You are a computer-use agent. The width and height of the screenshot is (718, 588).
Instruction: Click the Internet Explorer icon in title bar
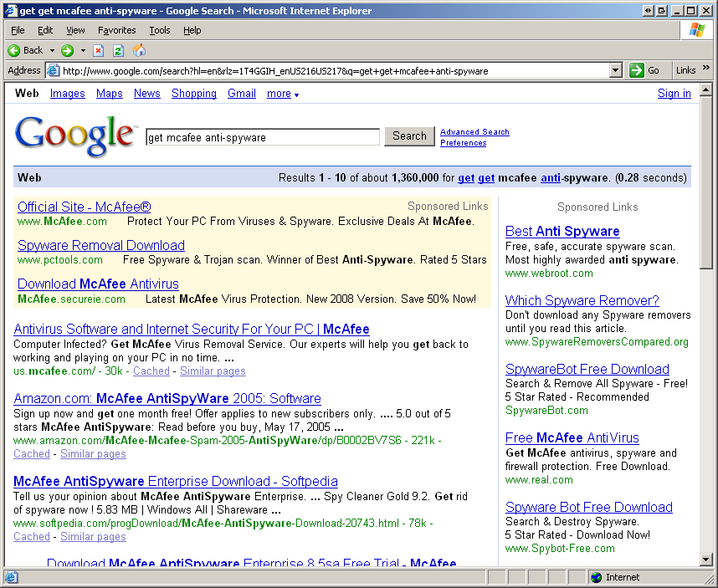tap(11, 11)
